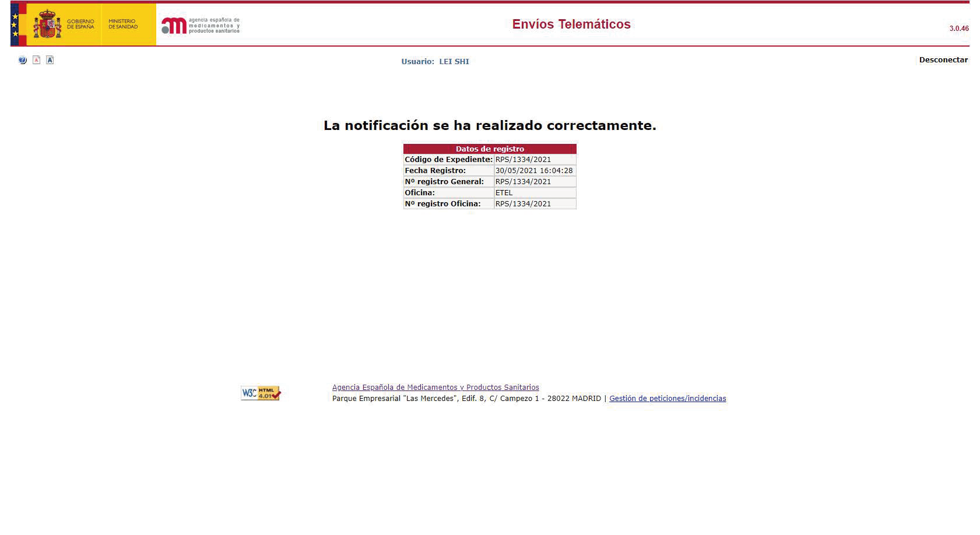Click the Ministerio de Sanidad logo
The height and width of the screenshot is (535, 980).
tap(123, 24)
